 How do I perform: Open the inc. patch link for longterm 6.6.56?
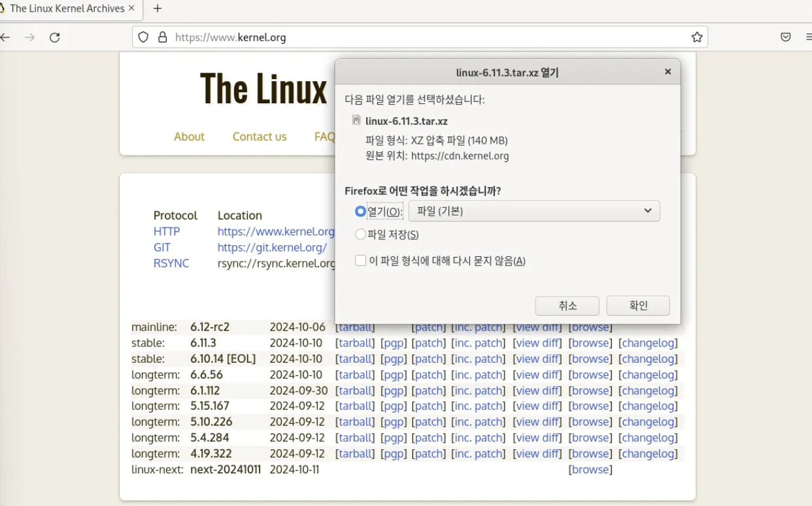(480, 375)
